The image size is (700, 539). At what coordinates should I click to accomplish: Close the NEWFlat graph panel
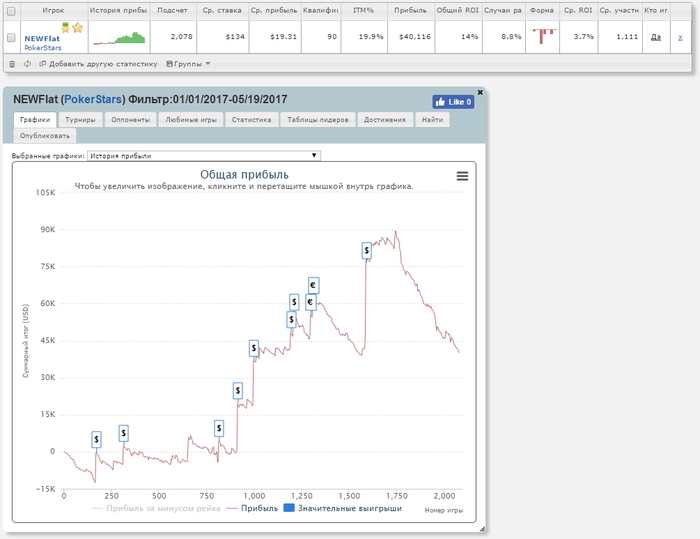[x=480, y=92]
